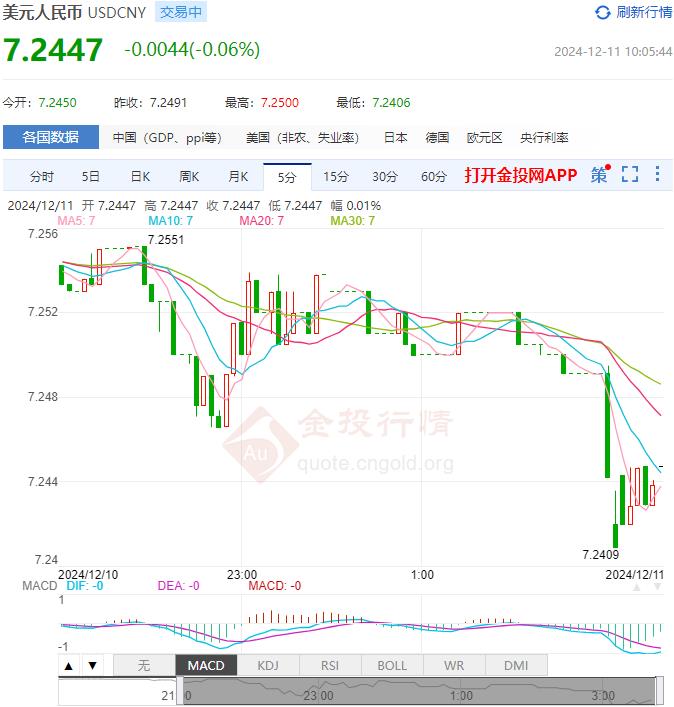Switch chart to 5日 view
674x707 pixels.
[90, 176]
